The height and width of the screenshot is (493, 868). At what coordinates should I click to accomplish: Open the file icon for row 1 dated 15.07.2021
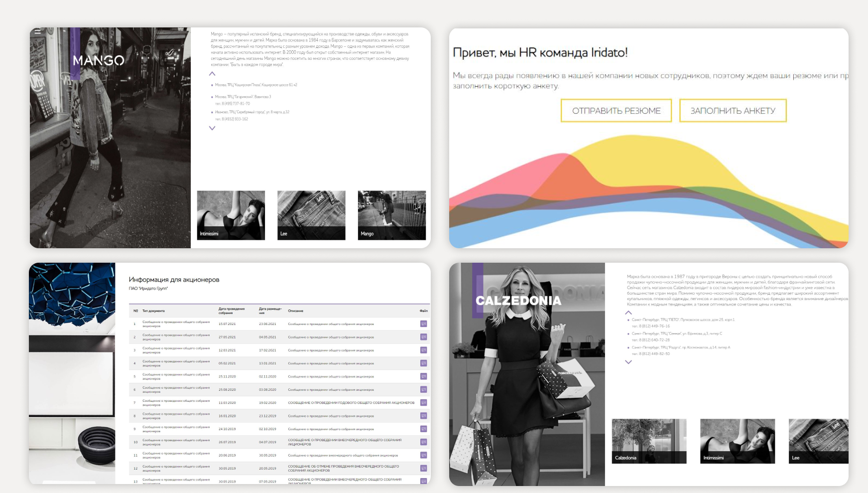click(x=423, y=324)
